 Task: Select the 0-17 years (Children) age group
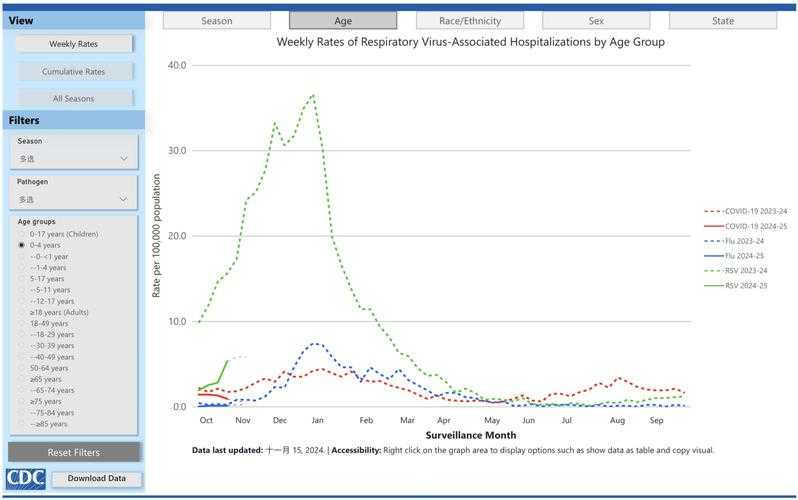[x=22, y=234]
